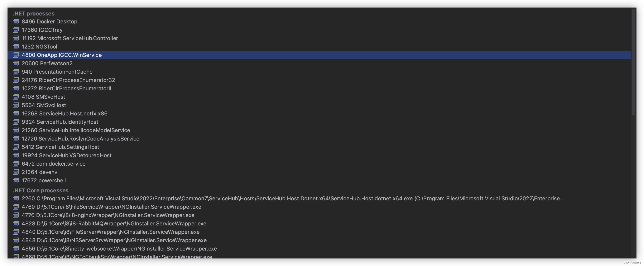
Task: Click the NG3Tool process icon
Action: (15, 47)
